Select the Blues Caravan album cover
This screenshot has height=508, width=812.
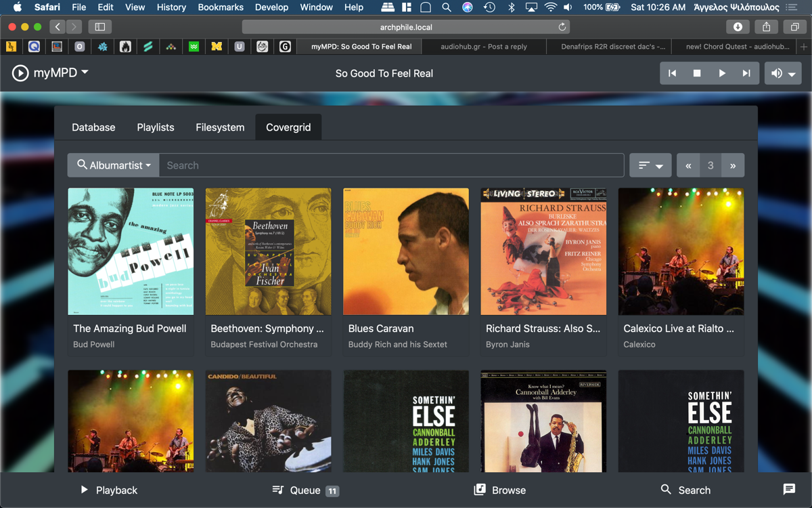click(x=406, y=251)
